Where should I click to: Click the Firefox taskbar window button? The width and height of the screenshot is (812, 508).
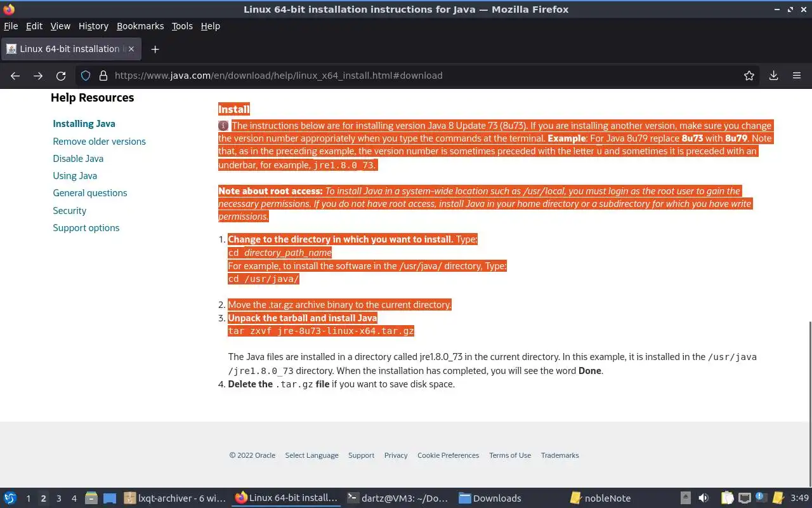click(286, 498)
